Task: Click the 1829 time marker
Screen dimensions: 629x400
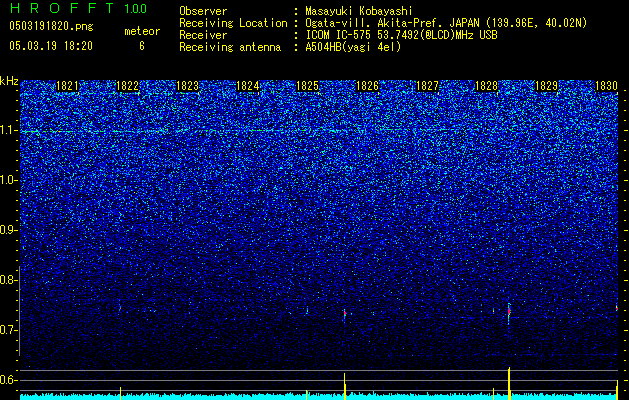Action: [547, 86]
